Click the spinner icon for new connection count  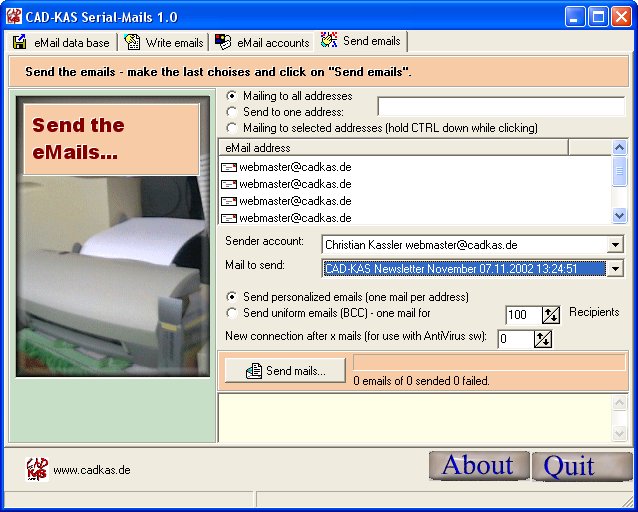pyautogui.click(x=543, y=339)
